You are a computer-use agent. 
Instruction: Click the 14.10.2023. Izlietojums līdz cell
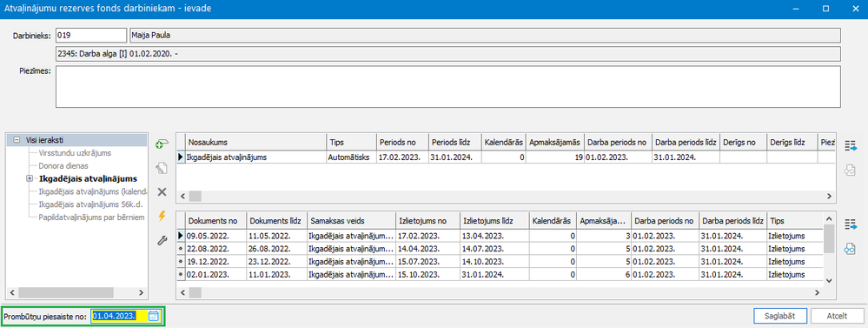coord(494,262)
